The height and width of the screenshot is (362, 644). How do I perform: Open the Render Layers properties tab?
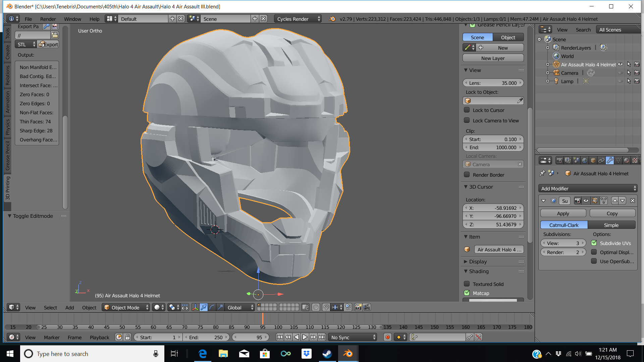(568, 161)
